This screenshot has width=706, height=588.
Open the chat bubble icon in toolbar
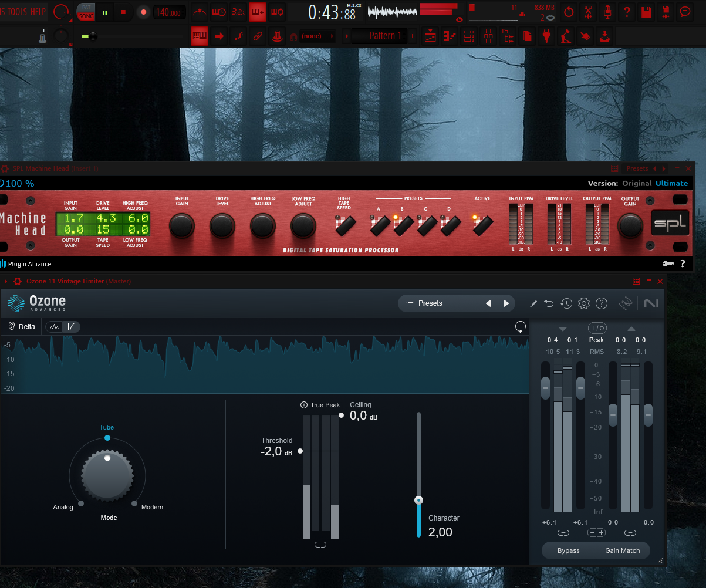pos(685,12)
